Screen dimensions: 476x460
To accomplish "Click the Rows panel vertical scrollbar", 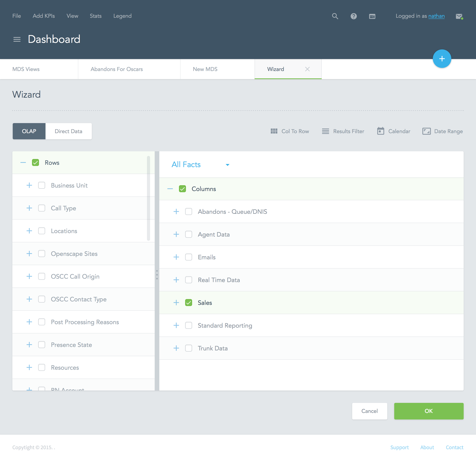I will 148,198.
